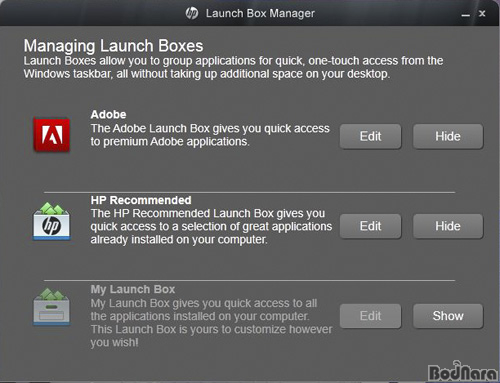The width and height of the screenshot is (500, 383).
Task: Select the Adobe heading text
Action: point(108,115)
